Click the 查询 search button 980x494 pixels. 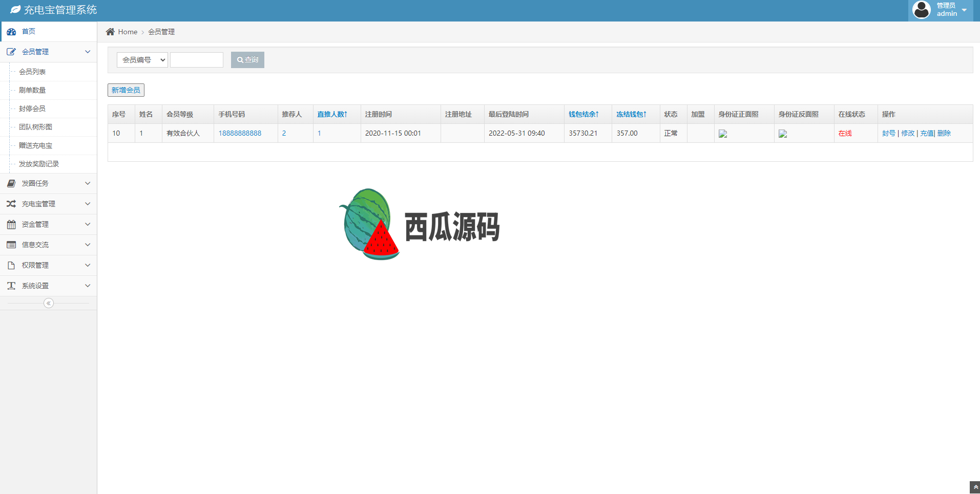[247, 60]
